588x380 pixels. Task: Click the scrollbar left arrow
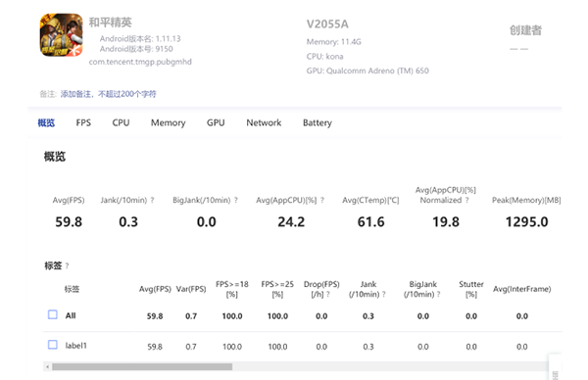47,367
